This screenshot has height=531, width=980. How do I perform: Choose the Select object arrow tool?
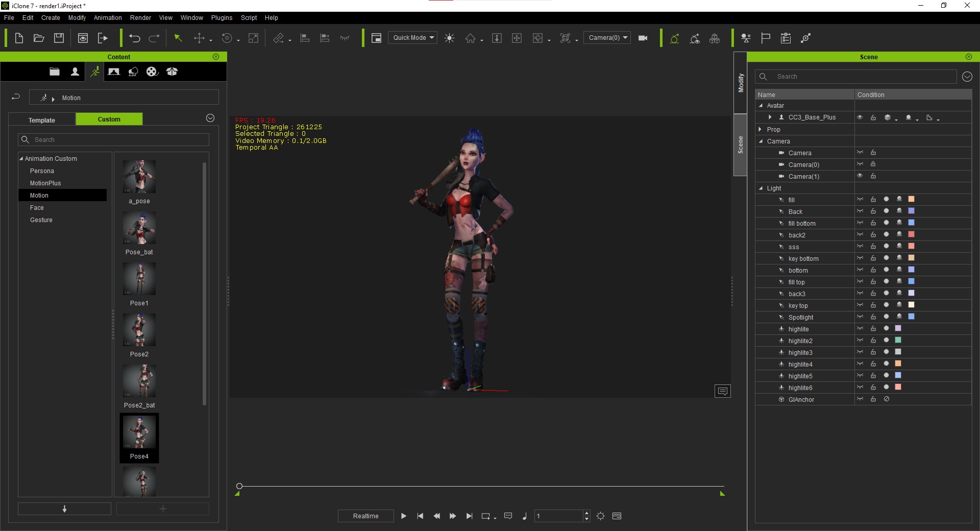point(178,38)
